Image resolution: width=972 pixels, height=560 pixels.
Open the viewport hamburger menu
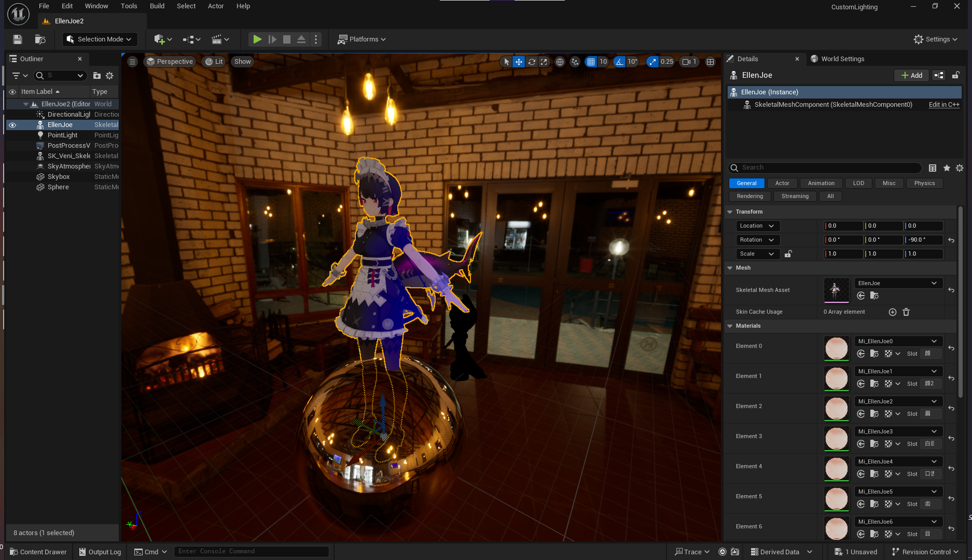pyautogui.click(x=132, y=62)
